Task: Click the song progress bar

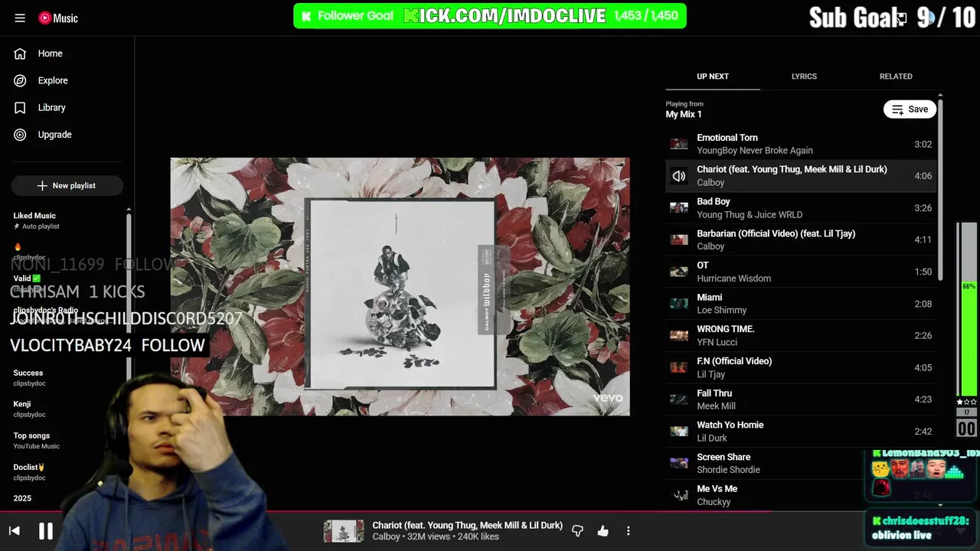Action: 490,511
